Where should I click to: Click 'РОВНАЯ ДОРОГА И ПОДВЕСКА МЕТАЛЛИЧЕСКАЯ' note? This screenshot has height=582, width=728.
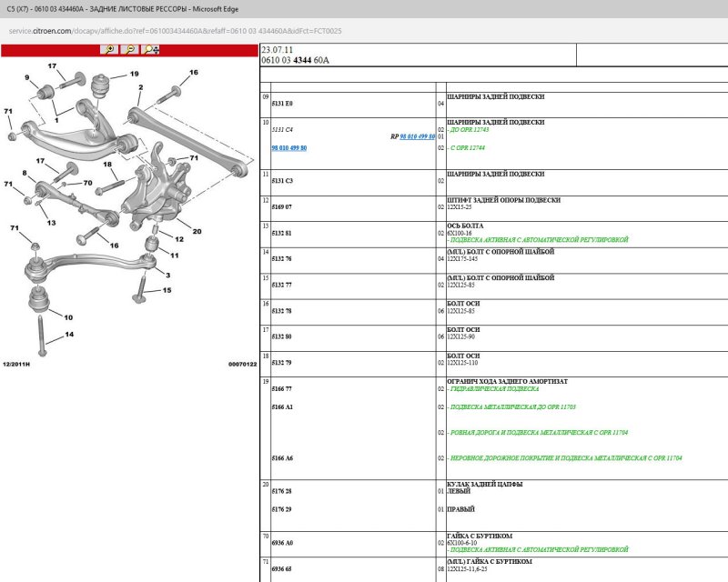[539, 433]
